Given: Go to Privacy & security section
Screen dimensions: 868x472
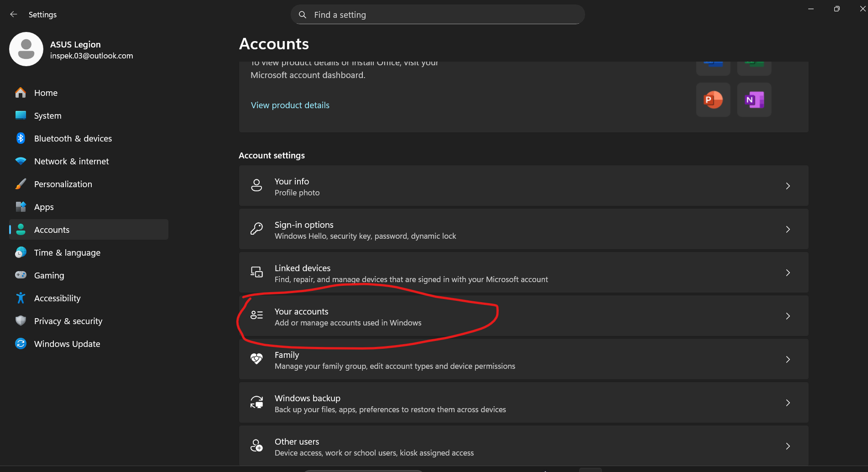Looking at the screenshot, I should pyautogui.click(x=68, y=321).
